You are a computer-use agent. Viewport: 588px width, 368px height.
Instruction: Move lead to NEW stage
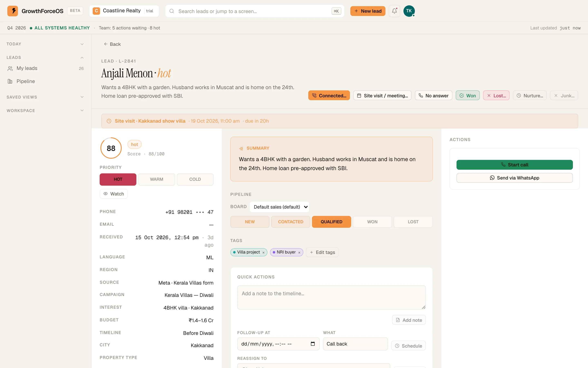pos(250,222)
